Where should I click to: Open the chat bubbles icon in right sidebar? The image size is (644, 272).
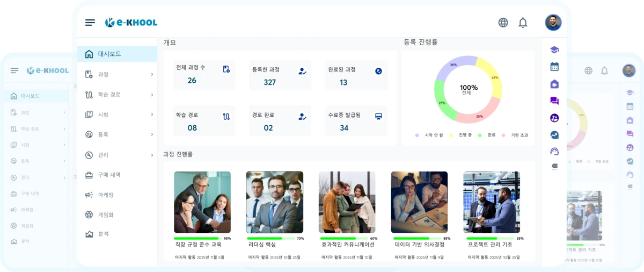(x=554, y=101)
